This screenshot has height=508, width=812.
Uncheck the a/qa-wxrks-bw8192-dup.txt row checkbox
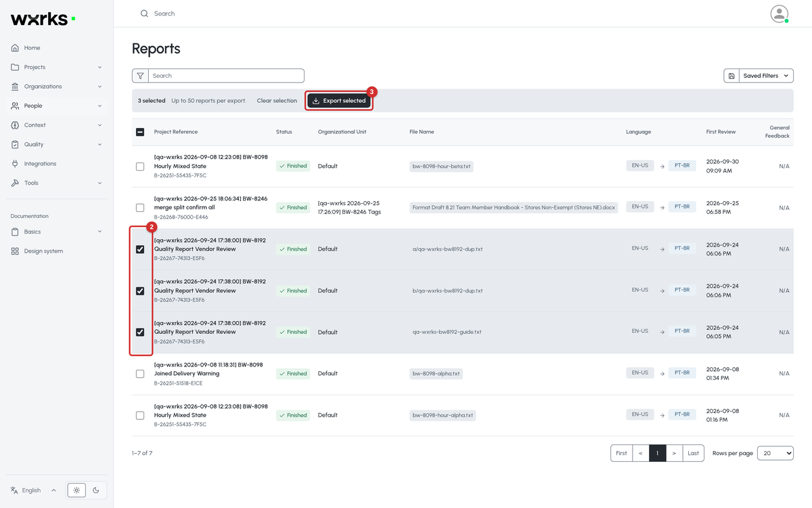click(140, 249)
